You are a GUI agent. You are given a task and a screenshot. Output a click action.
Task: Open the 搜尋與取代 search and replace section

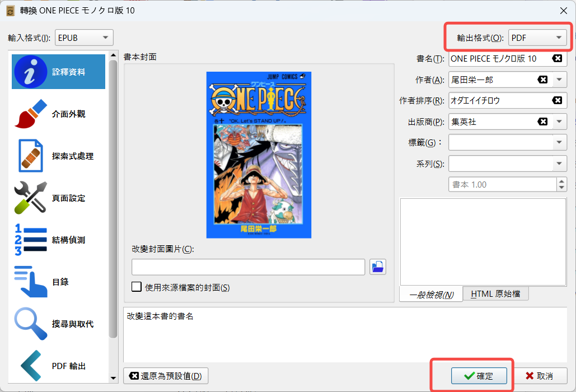pyautogui.click(x=58, y=324)
